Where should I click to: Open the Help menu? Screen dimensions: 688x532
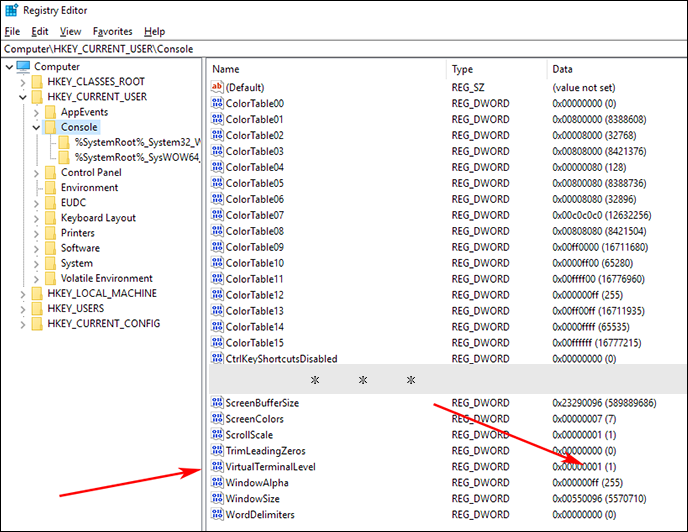(154, 31)
